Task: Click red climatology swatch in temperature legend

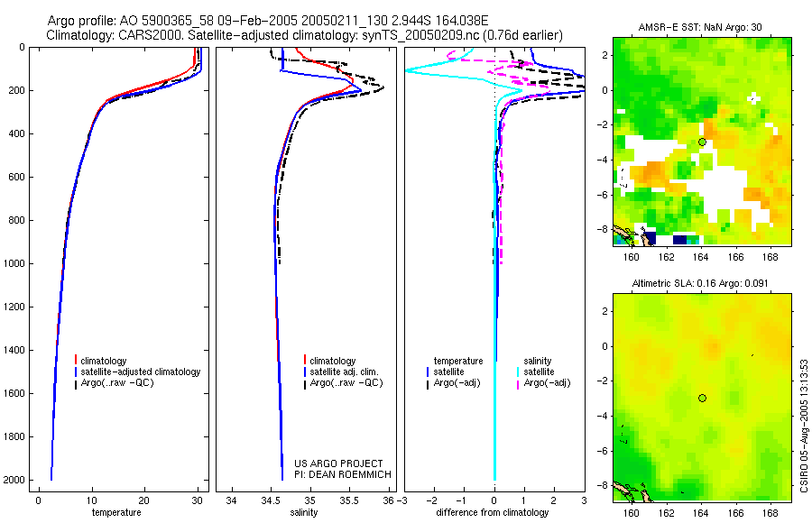Action: point(76,361)
